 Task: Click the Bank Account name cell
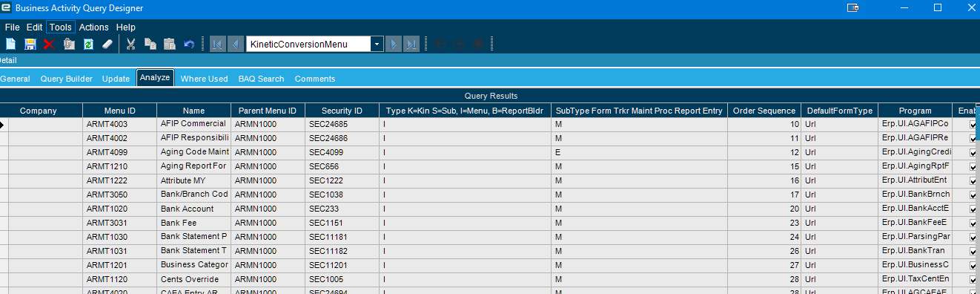pos(193,209)
